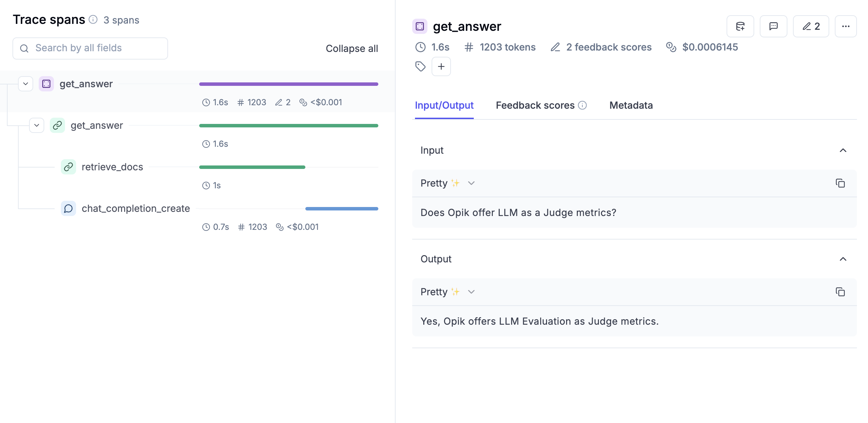This screenshot has width=868, height=423.
Task: Select the retrieve_docs span row
Action: [x=197, y=174]
